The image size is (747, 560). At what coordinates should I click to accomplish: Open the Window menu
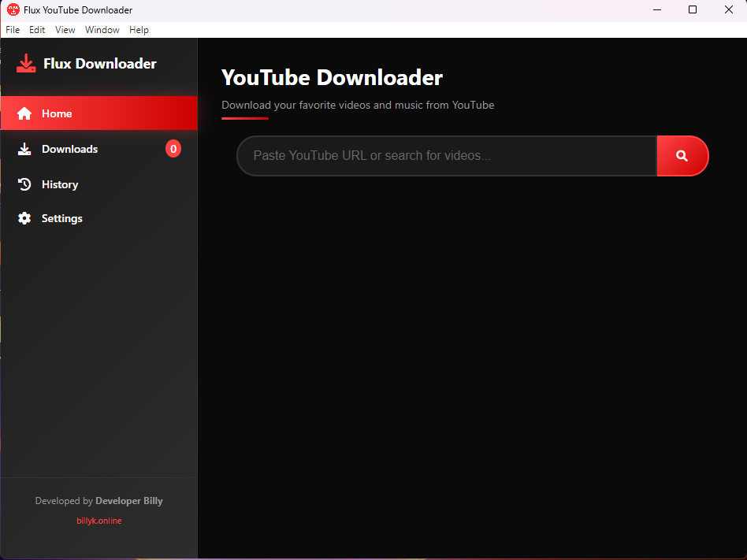(102, 29)
